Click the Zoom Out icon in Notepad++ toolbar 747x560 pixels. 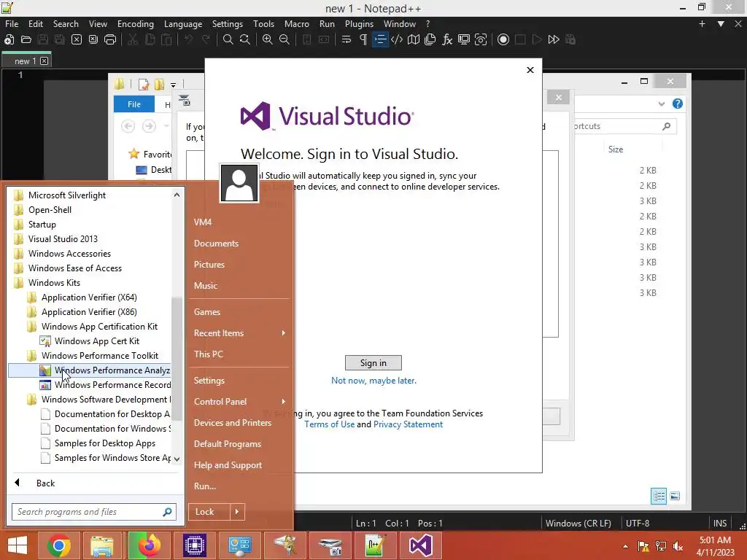(x=285, y=39)
